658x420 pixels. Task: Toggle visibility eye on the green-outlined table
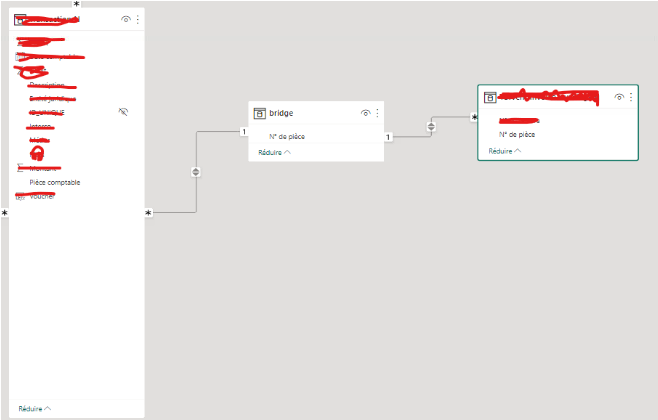click(619, 97)
